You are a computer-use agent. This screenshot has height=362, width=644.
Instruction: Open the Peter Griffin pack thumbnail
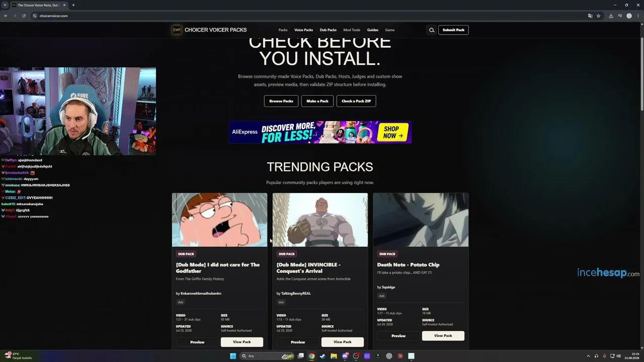[x=219, y=220]
